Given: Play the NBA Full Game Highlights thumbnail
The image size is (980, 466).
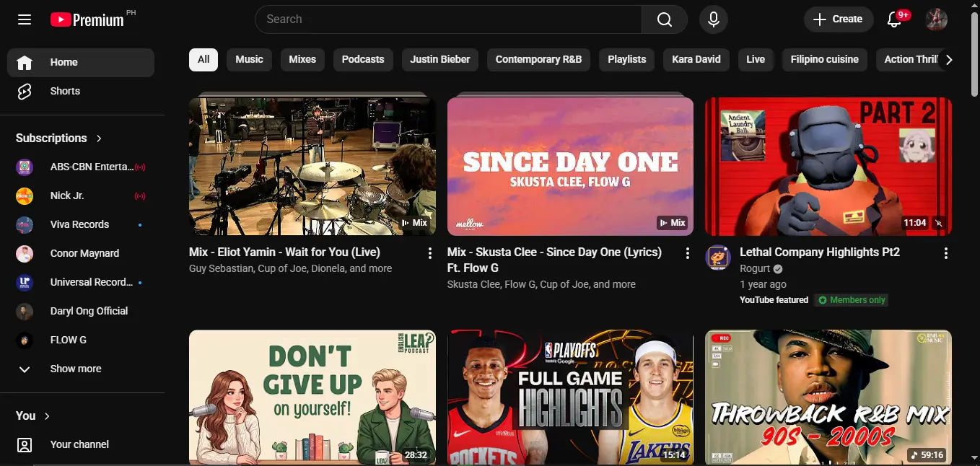Looking at the screenshot, I should coord(570,397).
